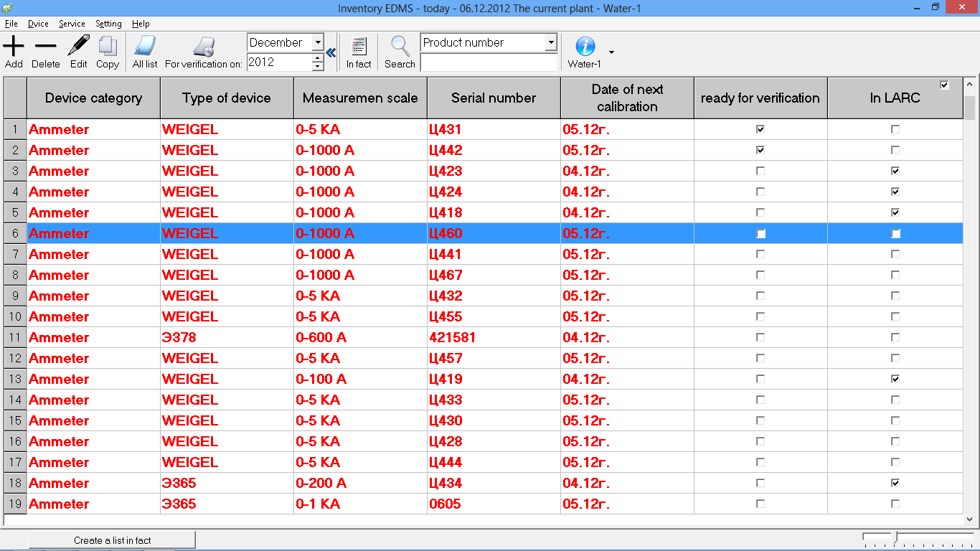Screen dimensions: 980x551
Task: Uncheck ready for verification for row 1
Action: click(x=760, y=130)
